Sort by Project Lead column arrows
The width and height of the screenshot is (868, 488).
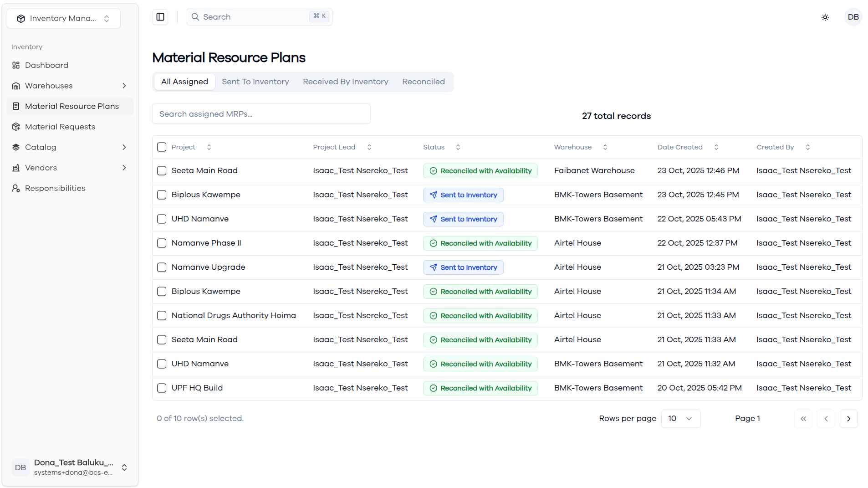[369, 147]
